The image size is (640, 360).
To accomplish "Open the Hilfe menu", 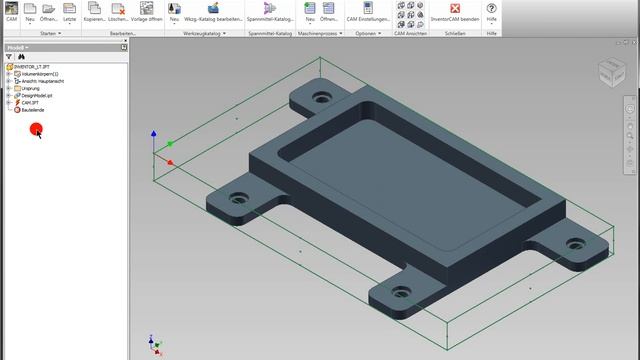I will tap(491, 12).
